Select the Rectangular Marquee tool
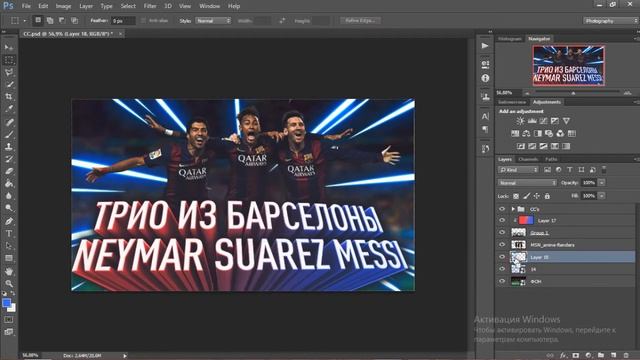The image size is (640, 360). click(x=9, y=60)
